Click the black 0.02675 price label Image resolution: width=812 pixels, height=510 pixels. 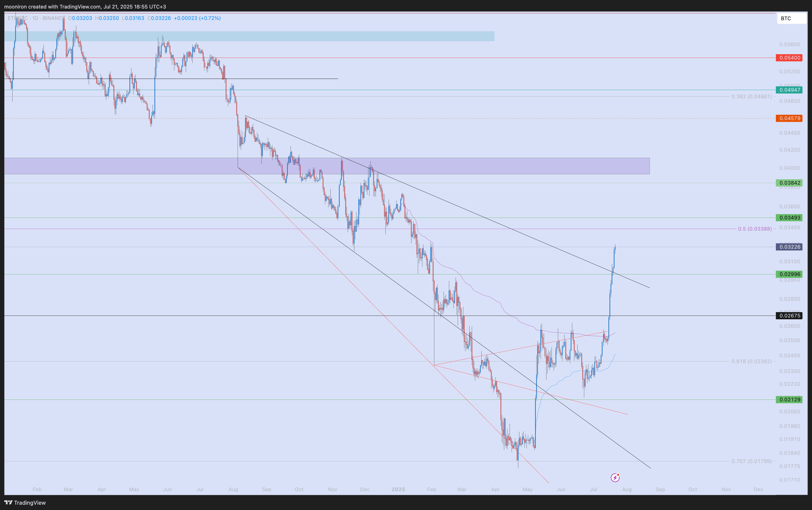(789, 316)
